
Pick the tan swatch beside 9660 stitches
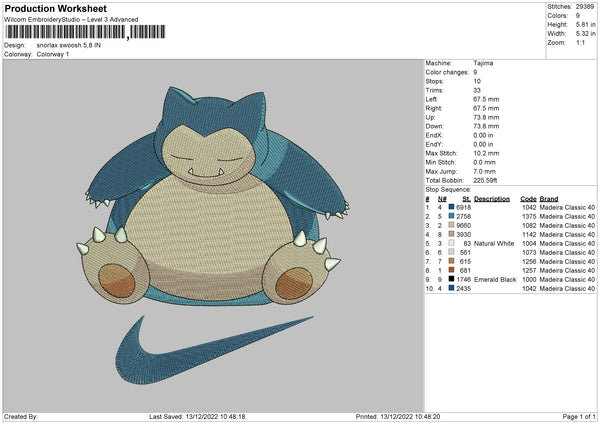click(451, 225)
